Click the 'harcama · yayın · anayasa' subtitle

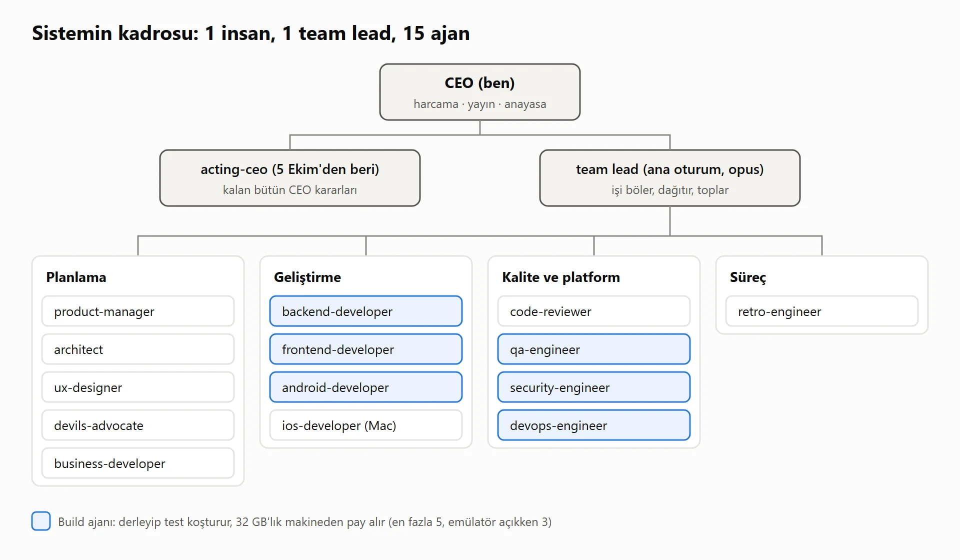[480, 104]
